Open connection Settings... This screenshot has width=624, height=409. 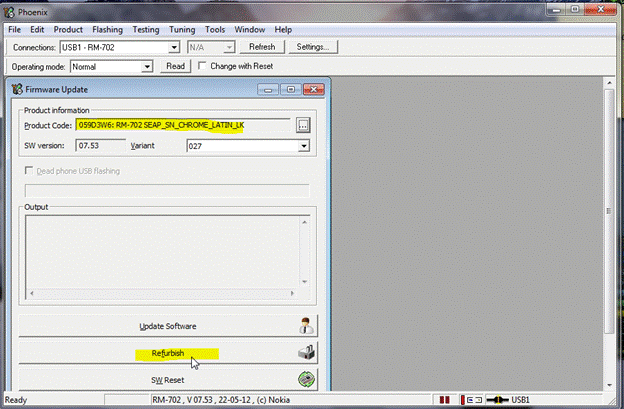313,47
